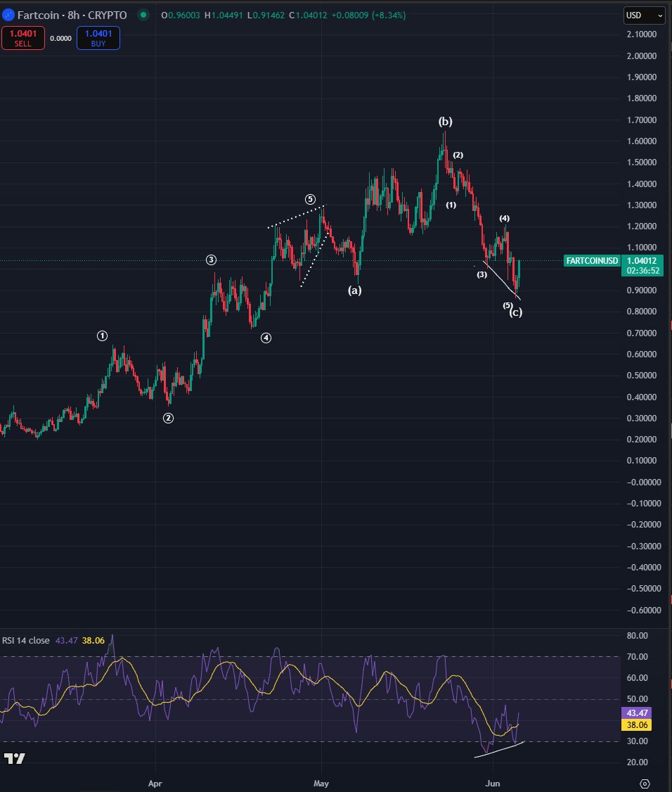Select the circled 5 wave label

tap(310, 200)
